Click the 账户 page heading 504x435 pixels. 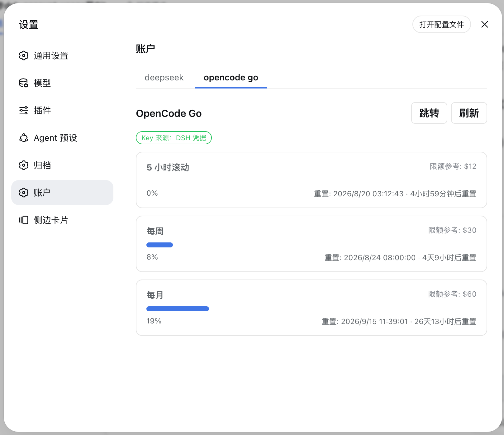tap(145, 49)
